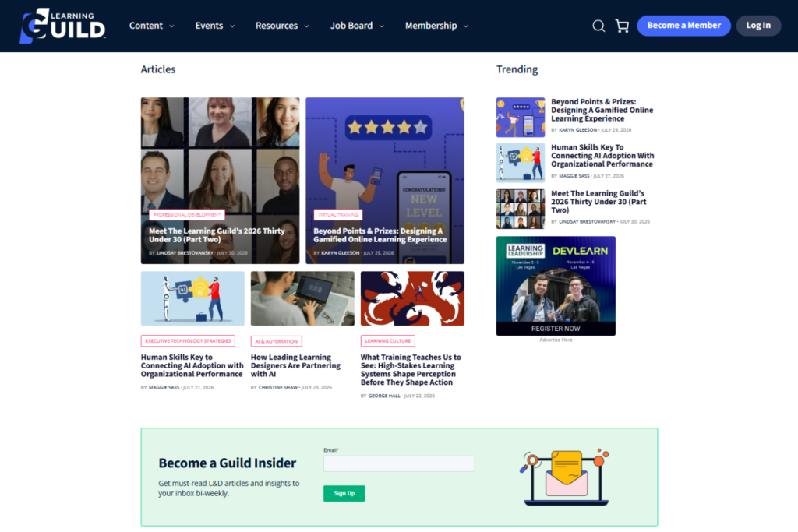This screenshot has width=798, height=532.
Task: Click the red abstract article thumbnail
Action: (x=412, y=298)
